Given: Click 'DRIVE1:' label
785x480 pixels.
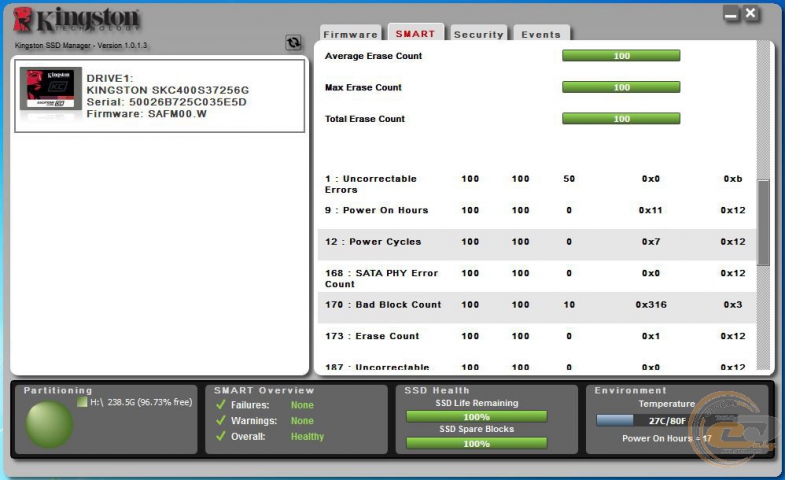Looking at the screenshot, I should pyautogui.click(x=110, y=79).
